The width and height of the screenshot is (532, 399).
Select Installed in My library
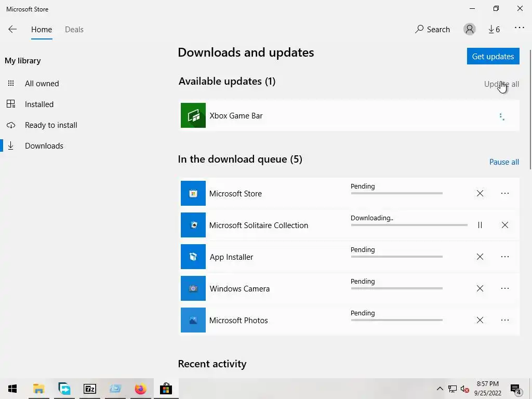pos(39,104)
